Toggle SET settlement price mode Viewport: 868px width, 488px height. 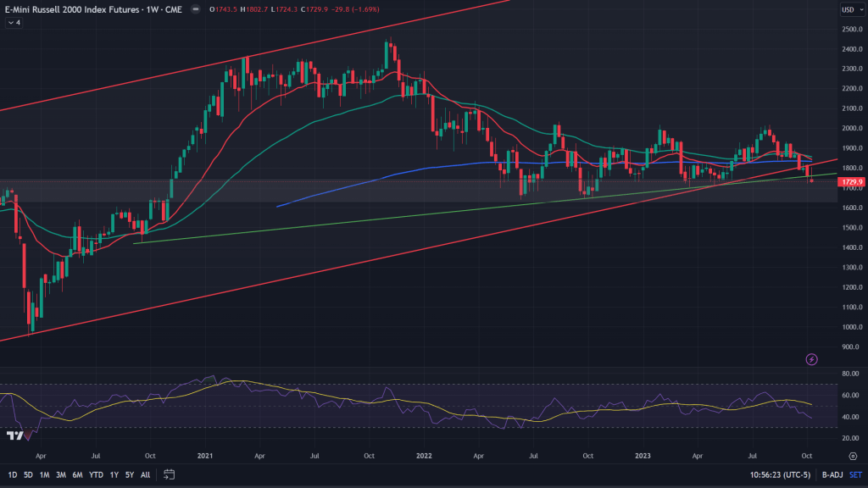[854, 474]
